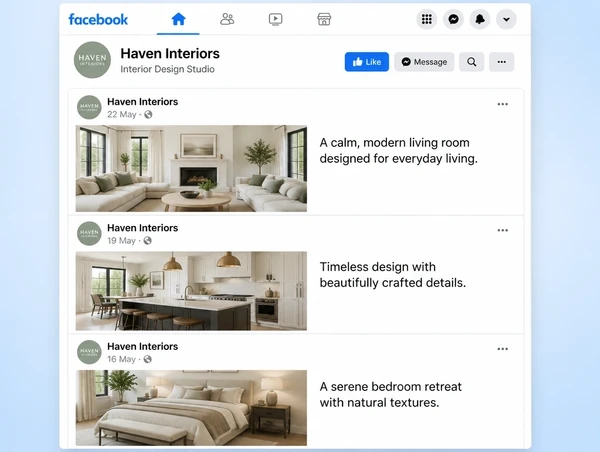Open the Watch video tab
Screen dimensions: 600x452
pyautogui.click(x=276, y=19)
